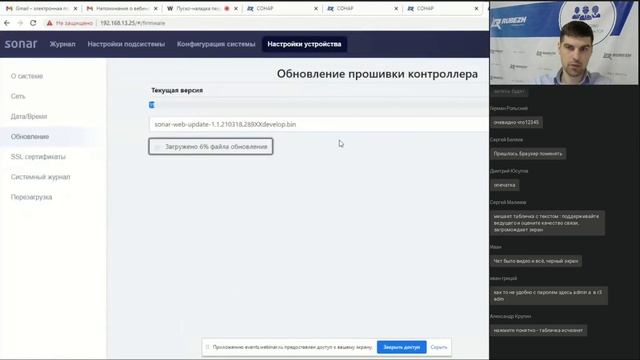Open Конфигурация системы menu

(x=216, y=44)
